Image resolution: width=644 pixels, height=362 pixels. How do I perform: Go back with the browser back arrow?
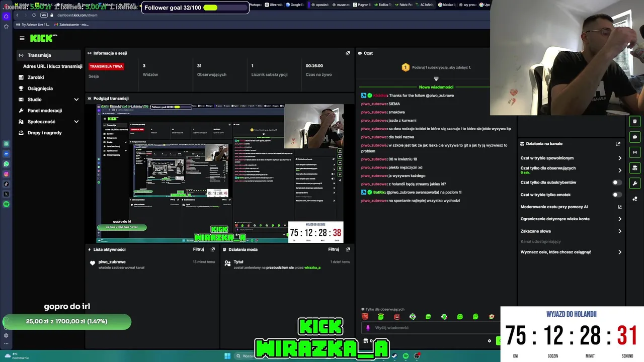(17, 15)
